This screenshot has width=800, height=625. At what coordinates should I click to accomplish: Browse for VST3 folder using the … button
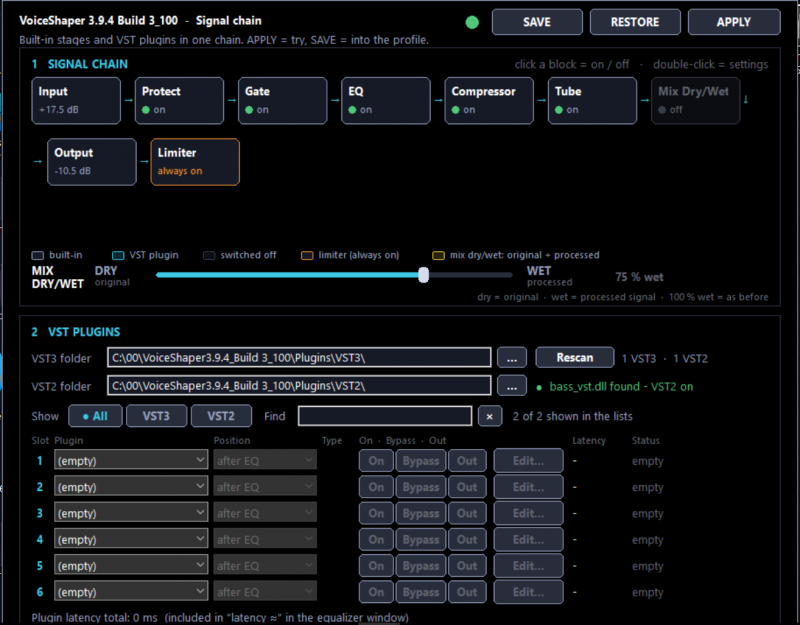pos(512,358)
